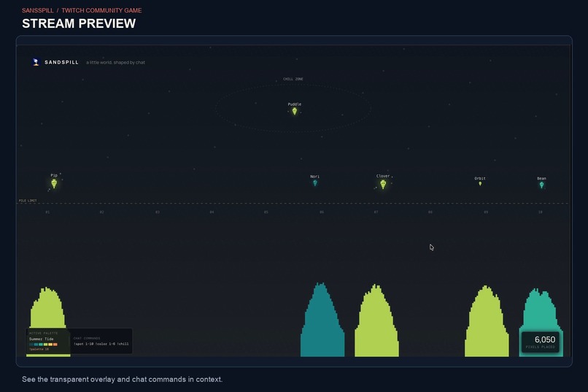
Task: Click the CHAT COMMANDS label
Action: tap(87, 339)
